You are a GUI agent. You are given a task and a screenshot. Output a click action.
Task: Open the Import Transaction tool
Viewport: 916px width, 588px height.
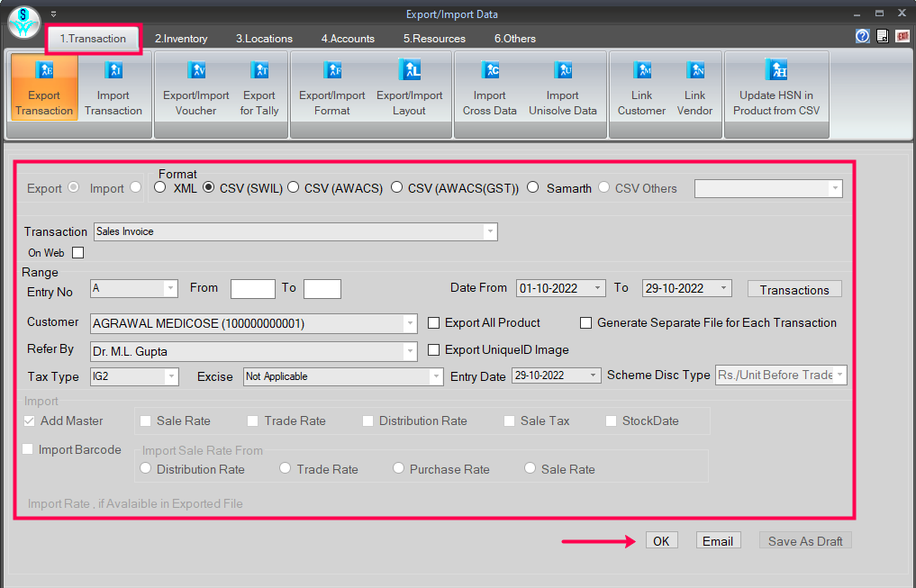tap(113, 87)
